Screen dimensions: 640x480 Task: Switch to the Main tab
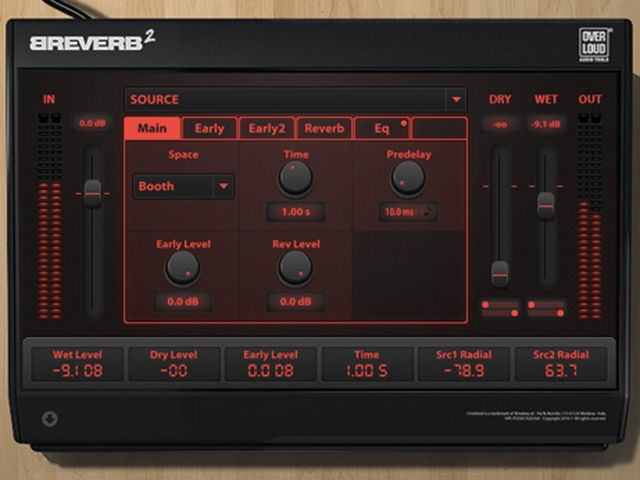(x=152, y=128)
